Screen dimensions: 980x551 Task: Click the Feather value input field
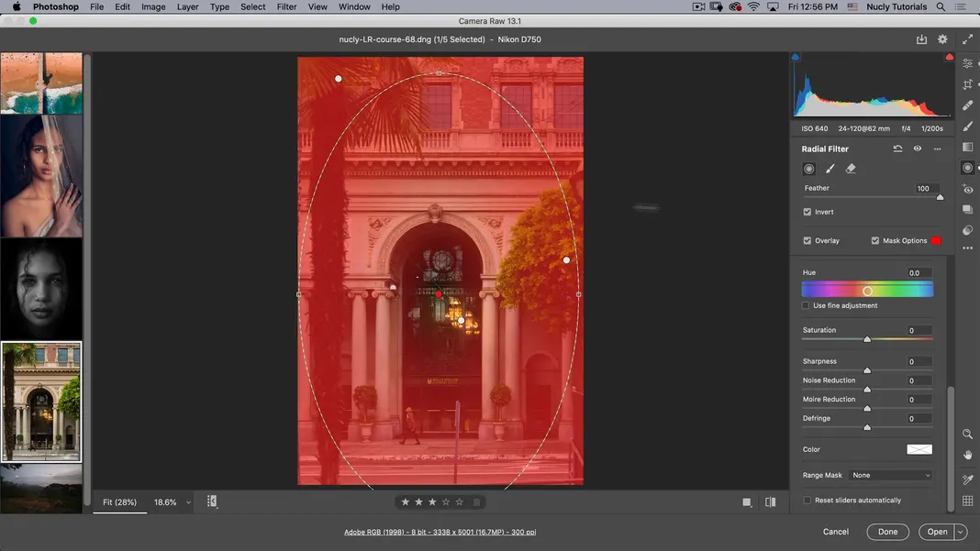pyautogui.click(x=924, y=188)
